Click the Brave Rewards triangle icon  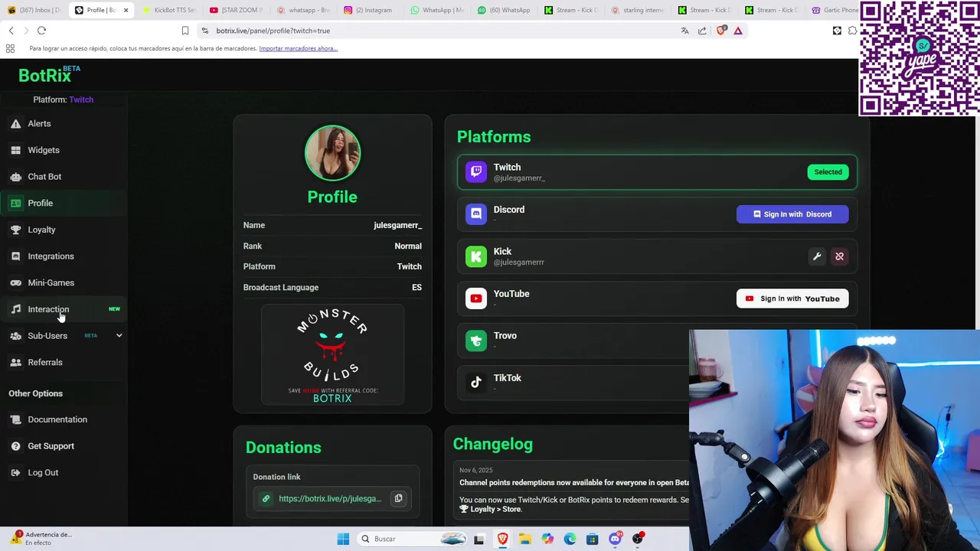point(738,31)
